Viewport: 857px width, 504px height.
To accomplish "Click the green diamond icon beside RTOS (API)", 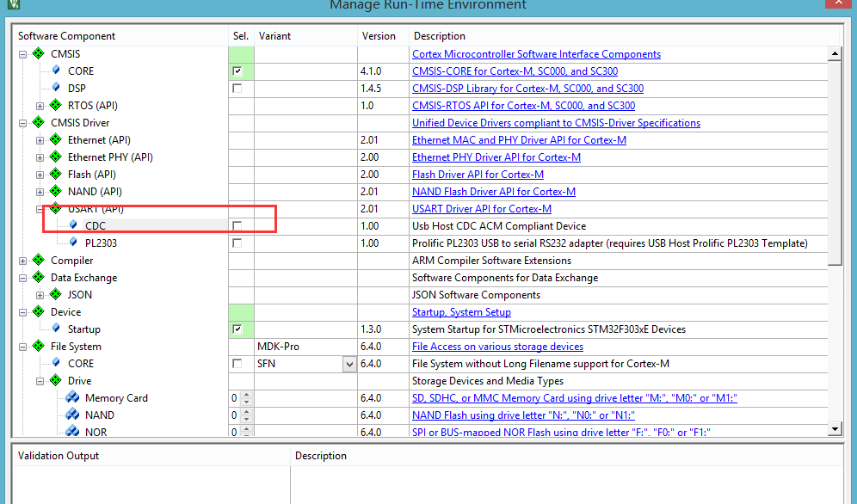I will tap(56, 105).
